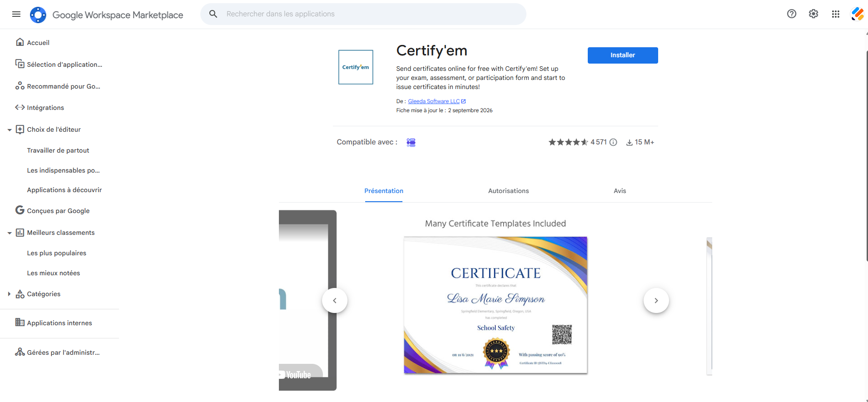Select Les mieux notées
868x402 pixels.
[x=53, y=273]
